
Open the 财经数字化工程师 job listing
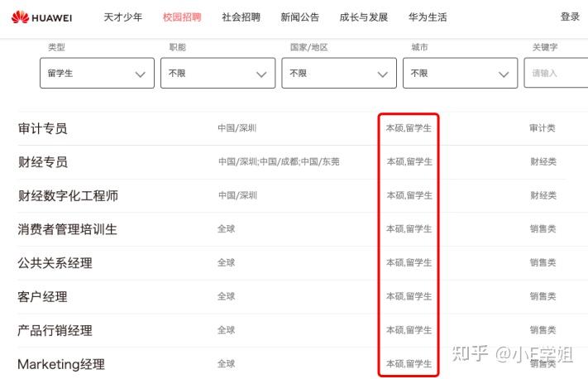pyautogui.click(x=68, y=195)
